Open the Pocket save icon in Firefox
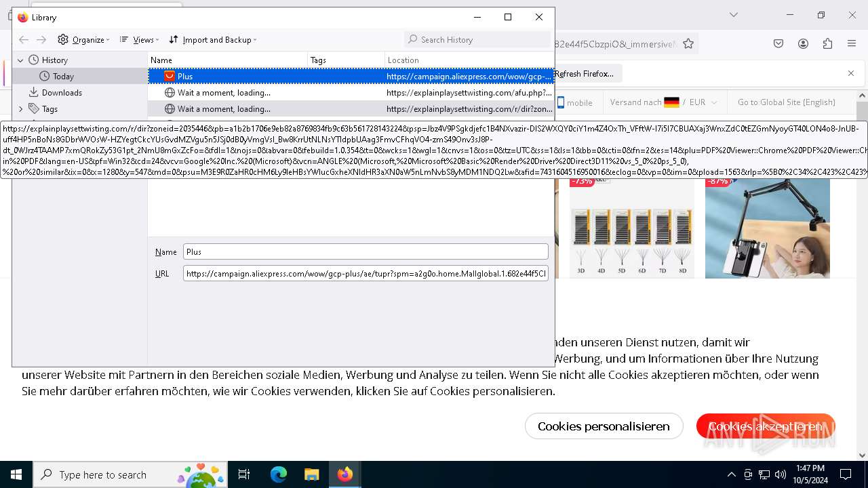868x488 pixels. coord(778,44)
